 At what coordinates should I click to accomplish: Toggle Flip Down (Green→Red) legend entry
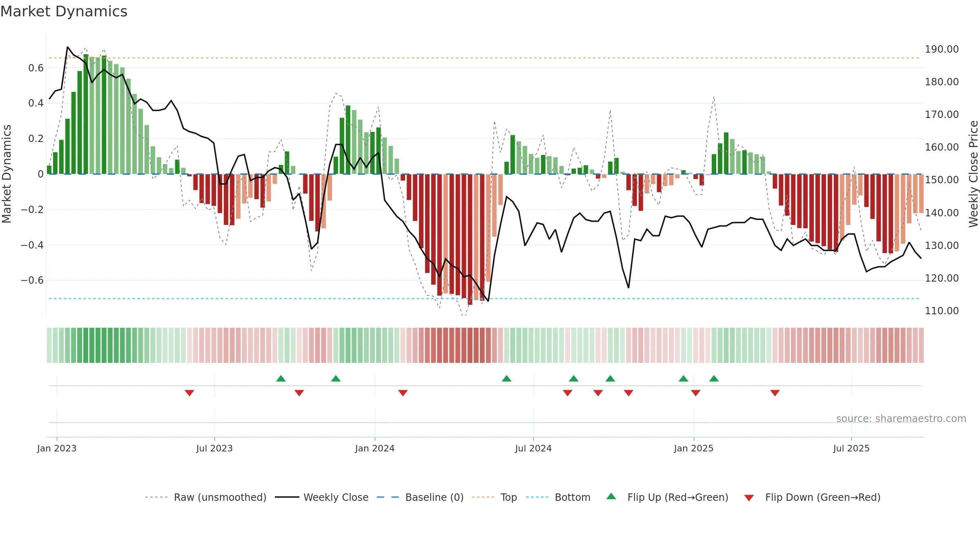pyautogui.click(x=812, y=497)
